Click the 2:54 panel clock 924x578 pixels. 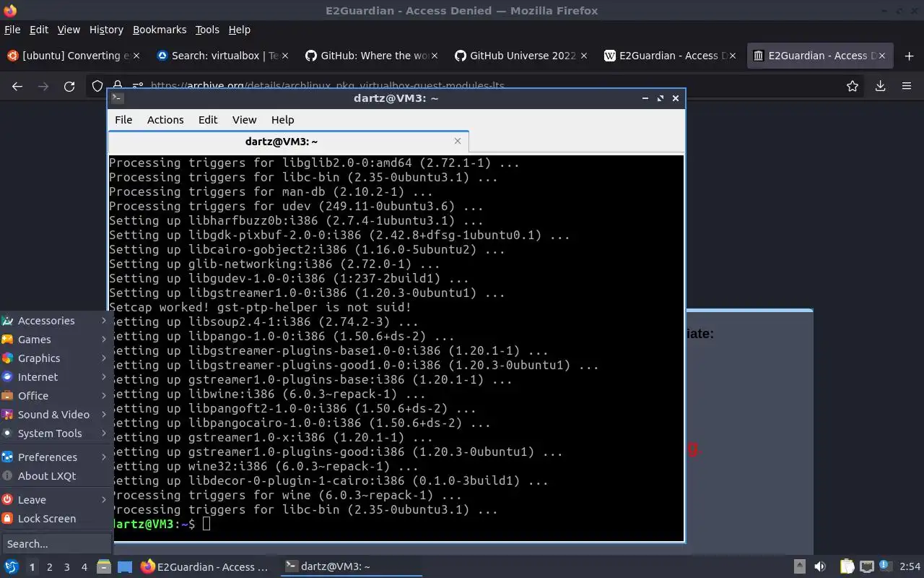pos(910,566)
